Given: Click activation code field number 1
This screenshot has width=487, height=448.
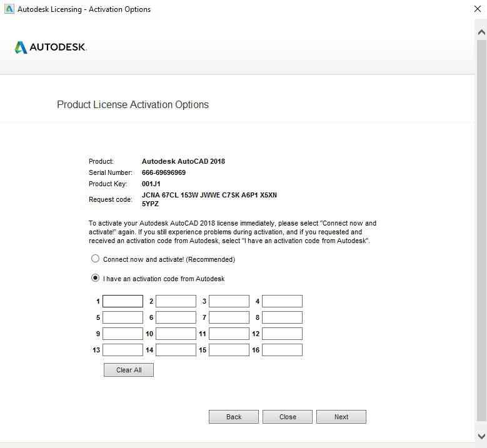Looking at the screenshot, I should 123,301.
